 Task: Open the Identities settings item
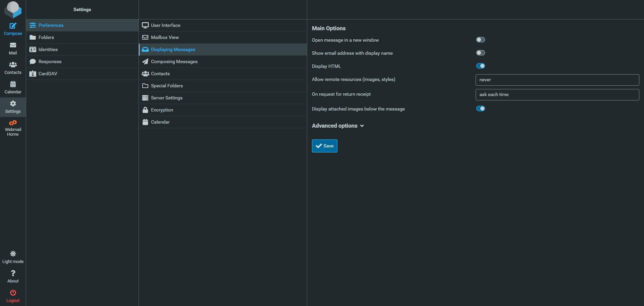click(48, 50)
